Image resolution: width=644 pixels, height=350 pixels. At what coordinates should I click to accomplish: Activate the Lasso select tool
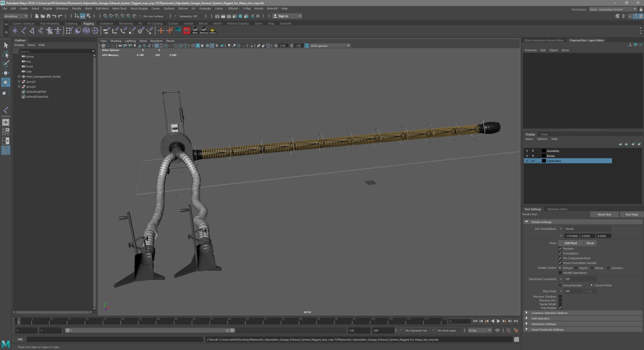pyautogui.click(x=6, y=54)
